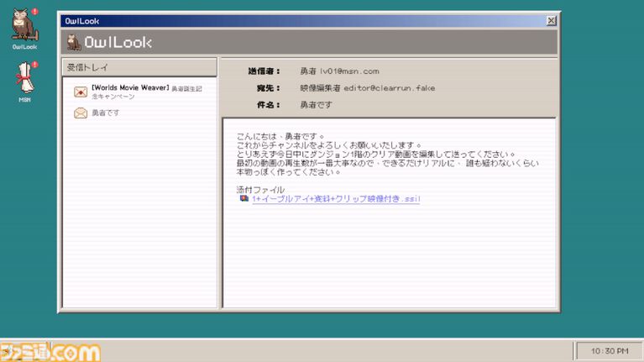Close the OwlLook window
Image resolution: width=644 pixels, height=362 pixels.
point(551,20)
